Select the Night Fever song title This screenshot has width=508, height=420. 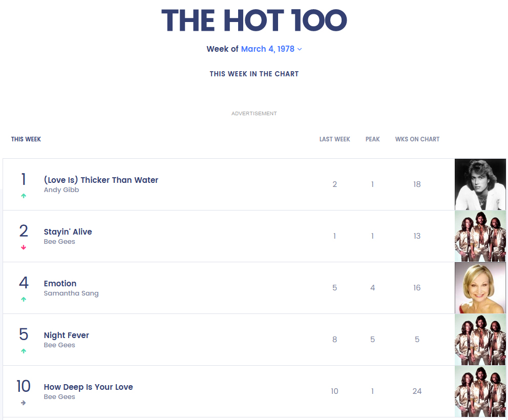click(x=67, y=335)
